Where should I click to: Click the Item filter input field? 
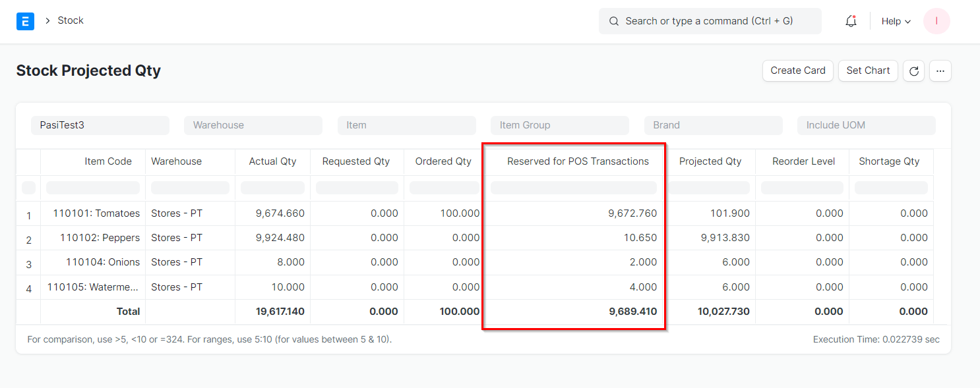406,125
